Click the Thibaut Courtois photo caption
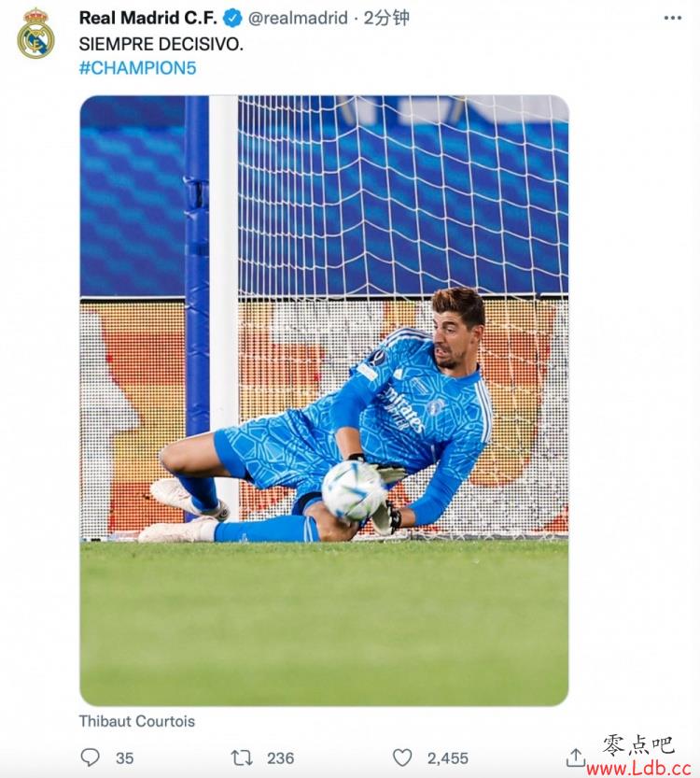This screenshot has height=778, width=700. (x=137, y=721)
